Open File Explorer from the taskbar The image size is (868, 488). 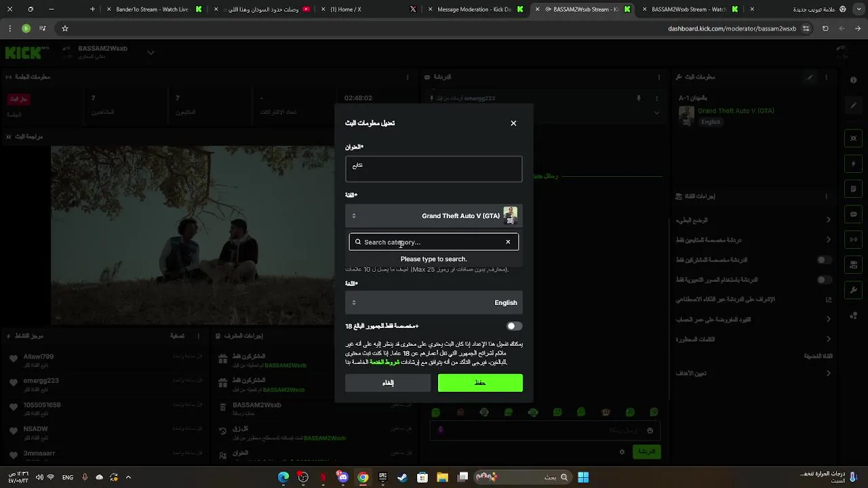pos(441,477)
